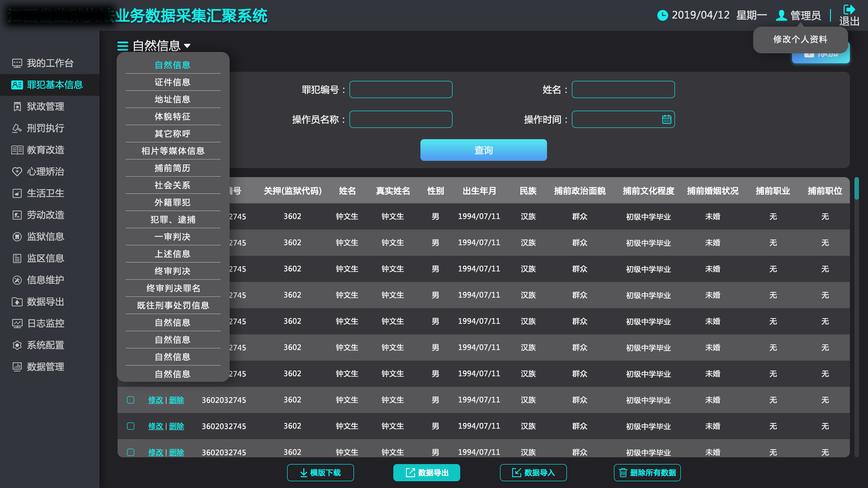Viewport: 868px width, 488px height.
Task: Select 系统配置 gear icon
Action: coord(17,345)
